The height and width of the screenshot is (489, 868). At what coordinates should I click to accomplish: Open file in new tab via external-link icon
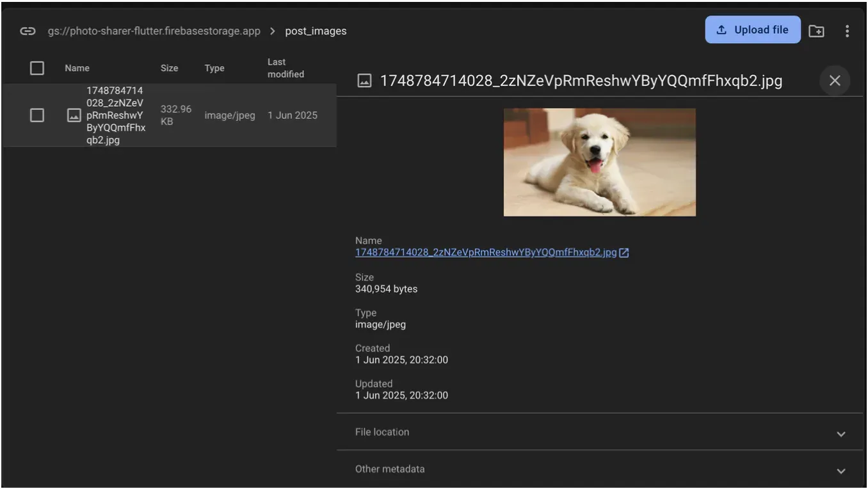tap(624, 253)
